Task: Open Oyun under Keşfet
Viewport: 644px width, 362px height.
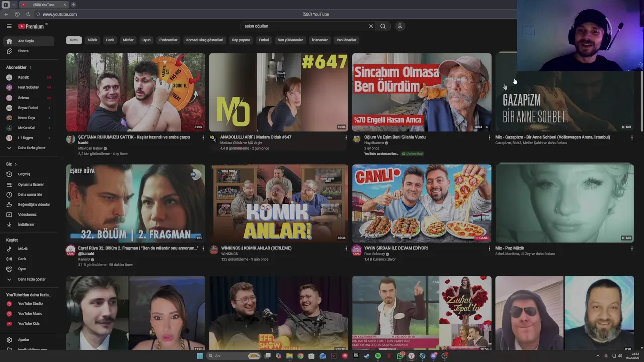Action: coord(28,269)
